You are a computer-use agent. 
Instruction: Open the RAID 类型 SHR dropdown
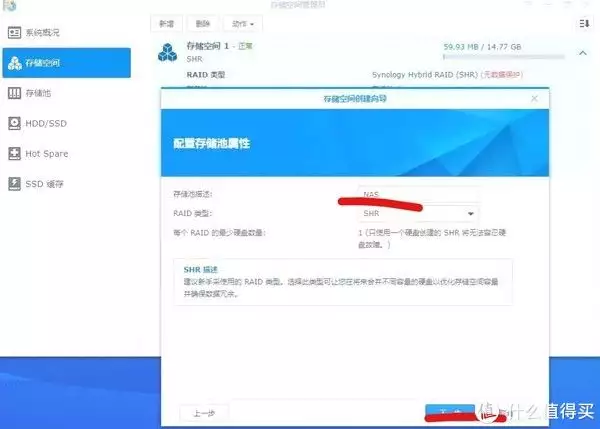coord(419,214)
